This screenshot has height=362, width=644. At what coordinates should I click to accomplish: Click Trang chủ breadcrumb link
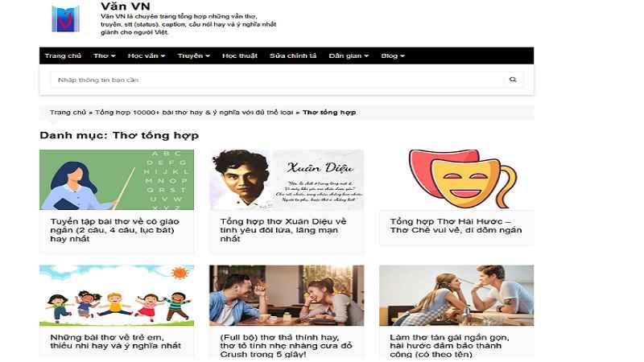click(x=68, y=112)
